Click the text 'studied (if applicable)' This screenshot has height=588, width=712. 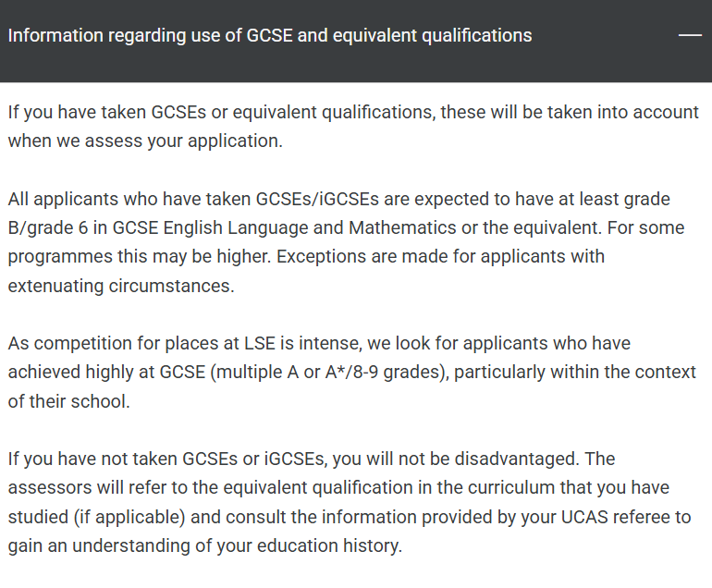96,517
